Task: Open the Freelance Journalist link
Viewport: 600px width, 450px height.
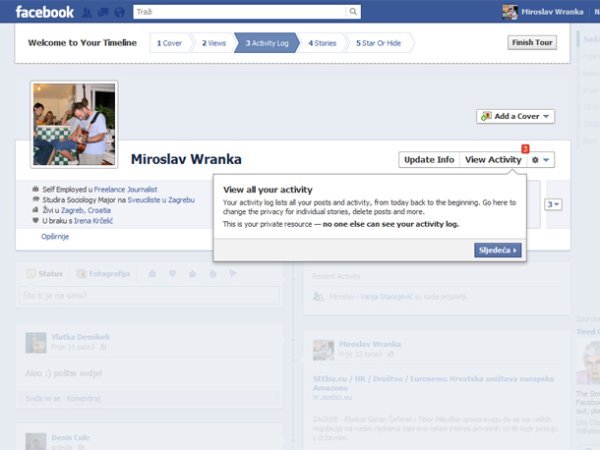Action: click(126, 188)
